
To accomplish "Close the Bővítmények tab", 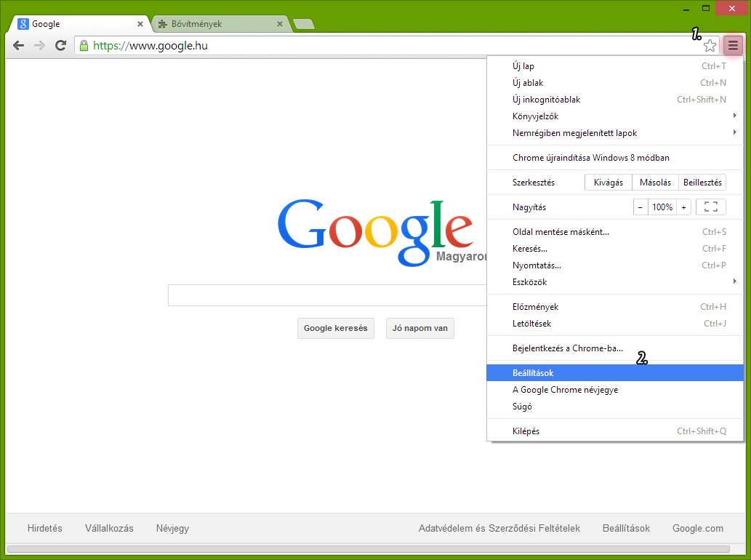I will pyautogui.click(x=280, y=24).
